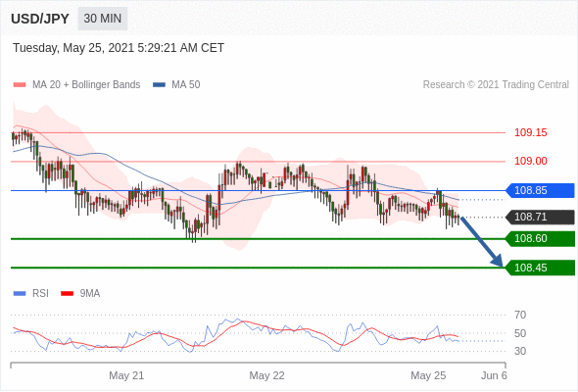Click the blue 108.85 pivot price tag
Viewport: 578px width, 392px height.
coord(540,191)
